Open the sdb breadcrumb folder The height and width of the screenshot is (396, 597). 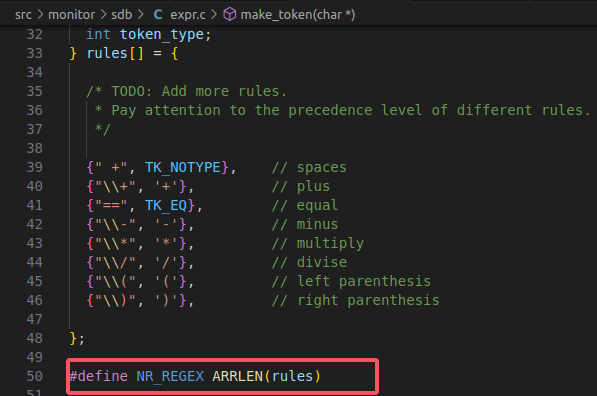pos(121,15)
